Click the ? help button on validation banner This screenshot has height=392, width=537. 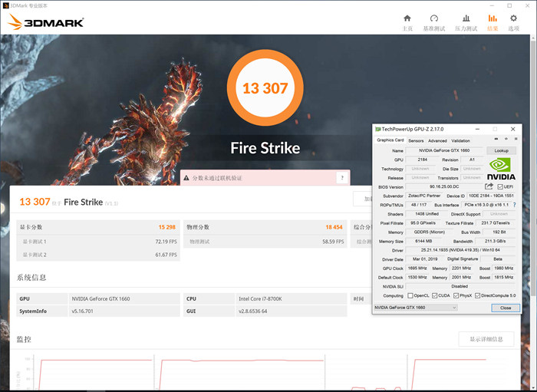tap(342, 178)
